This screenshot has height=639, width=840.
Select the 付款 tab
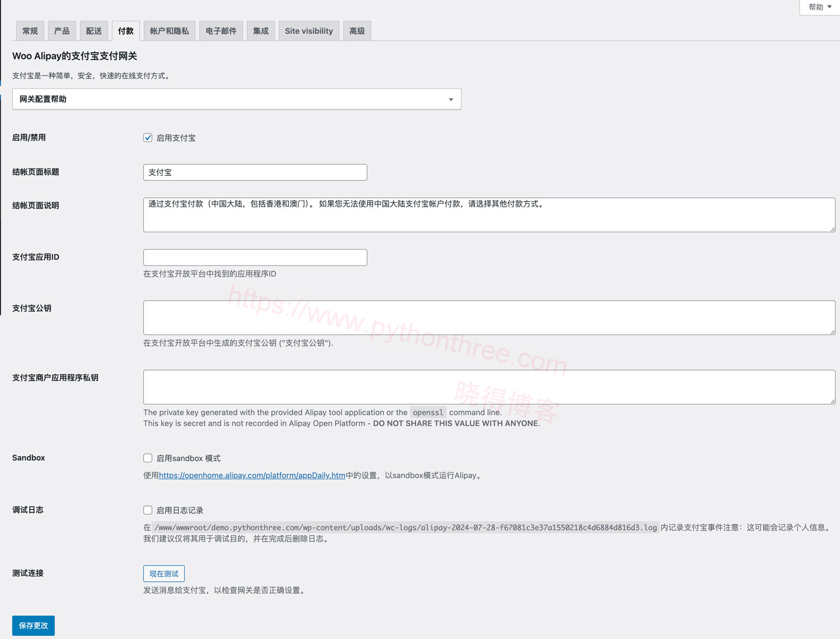click(125, 31)
